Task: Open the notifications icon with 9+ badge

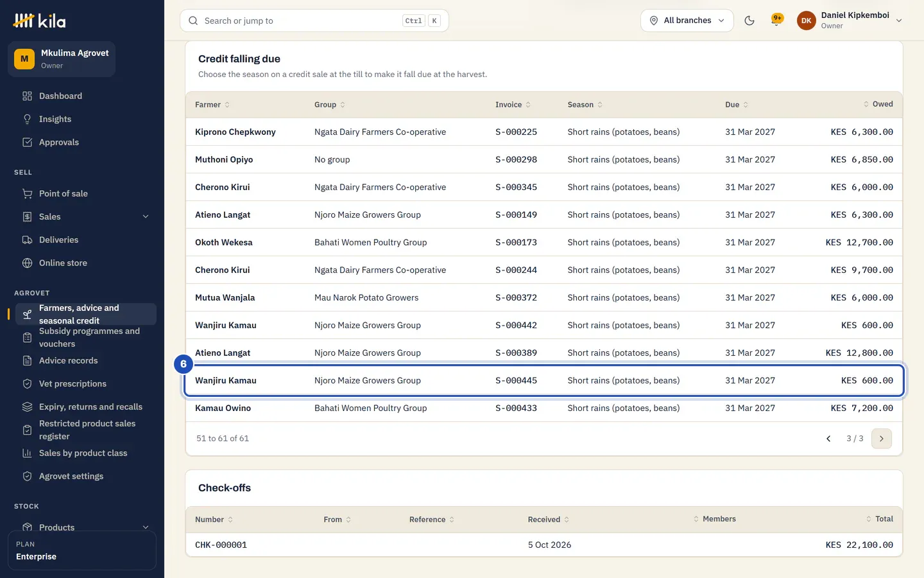Action: tap(776, 20)
